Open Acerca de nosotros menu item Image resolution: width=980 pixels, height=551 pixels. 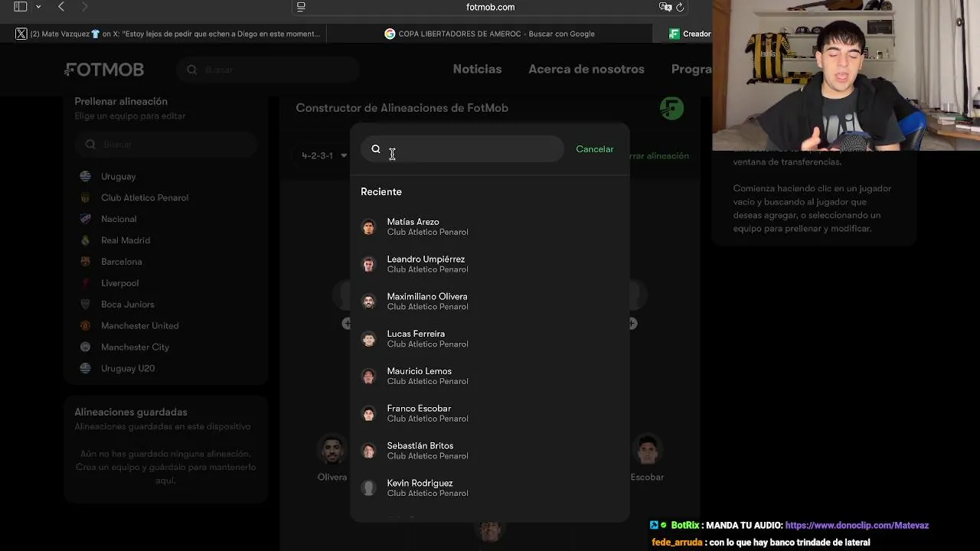click(586, 69)
